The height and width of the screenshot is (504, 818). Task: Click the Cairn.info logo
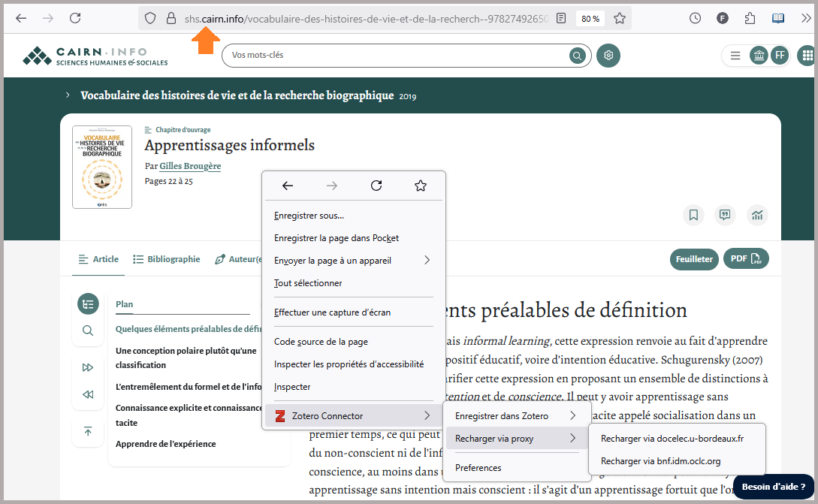(x=95, y=56)
